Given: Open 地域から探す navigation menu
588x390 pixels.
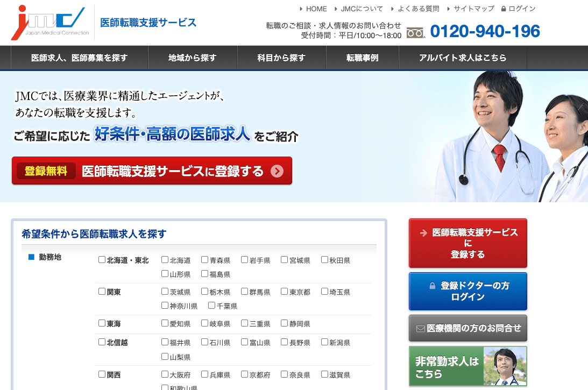Looking at the screenshot, I should click(192, 58).
